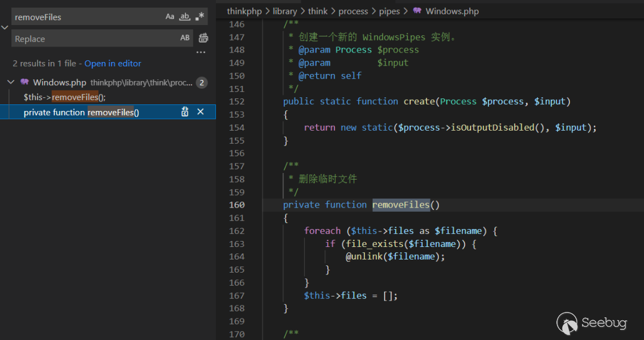Click the pipes breadcrumb item
The width and height of the screenshot is (644, 340).
pos(389,11)
